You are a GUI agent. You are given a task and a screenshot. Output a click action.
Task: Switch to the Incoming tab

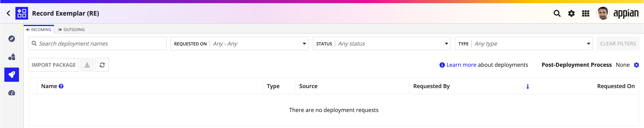pyautogui.click(x=39, y=29)
